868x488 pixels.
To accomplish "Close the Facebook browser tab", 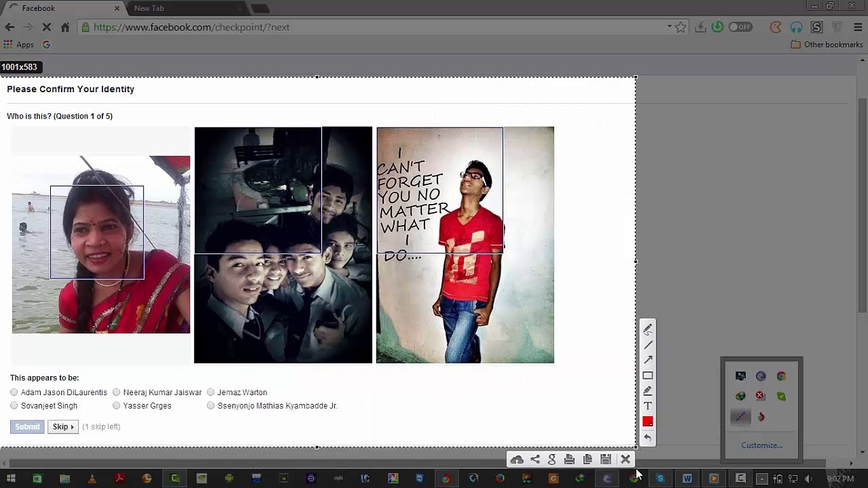I will 117,8.
